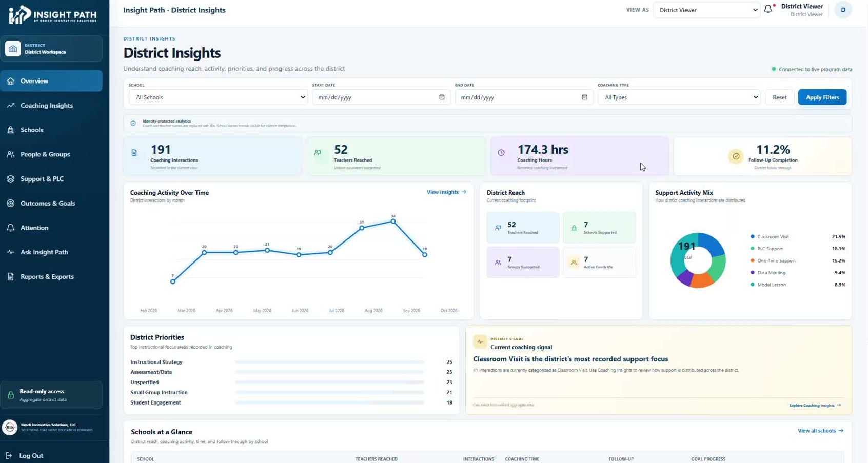Open the Coaching Type All Types dropdown
Screen dimensions: 868x463
pos(679,97)
